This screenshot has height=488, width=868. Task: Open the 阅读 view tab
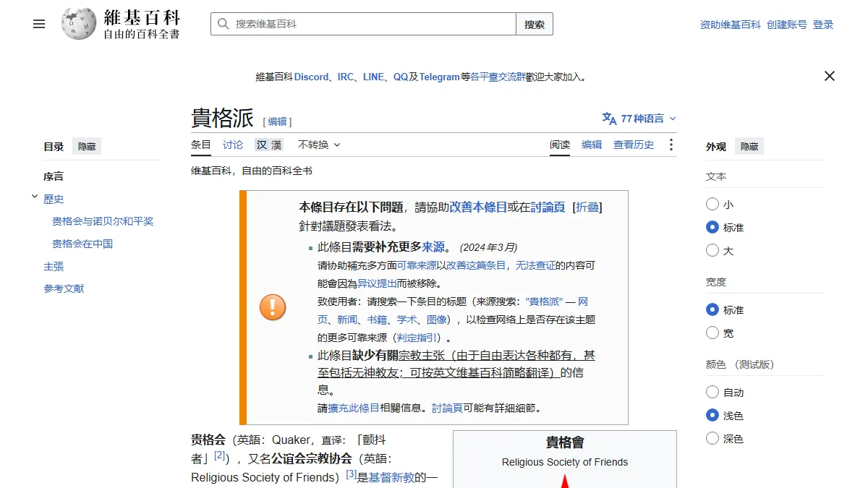560,145
